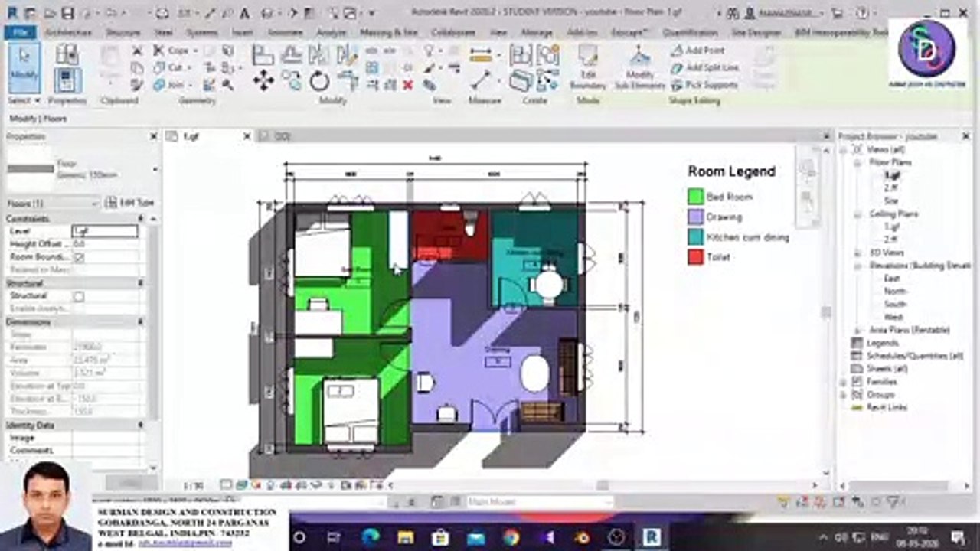
Task: Click the Windows Search circle icon
Action: pyautogui.click(x=299, y=537)
